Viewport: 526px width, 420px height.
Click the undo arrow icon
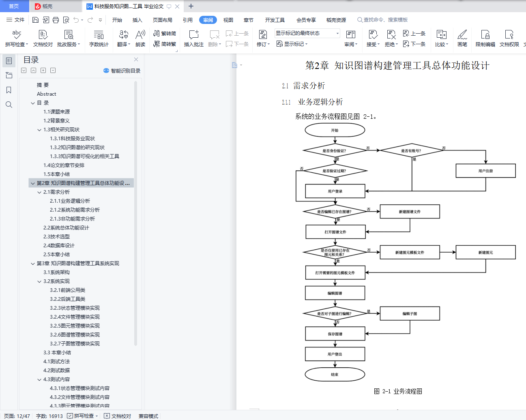76,20
